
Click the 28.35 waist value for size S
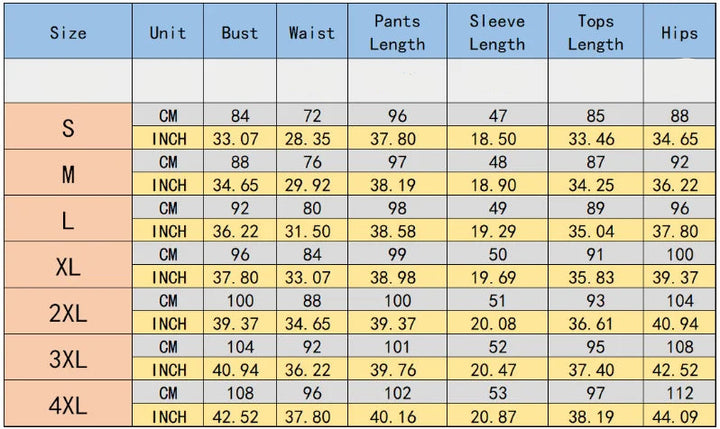(311, 139)
